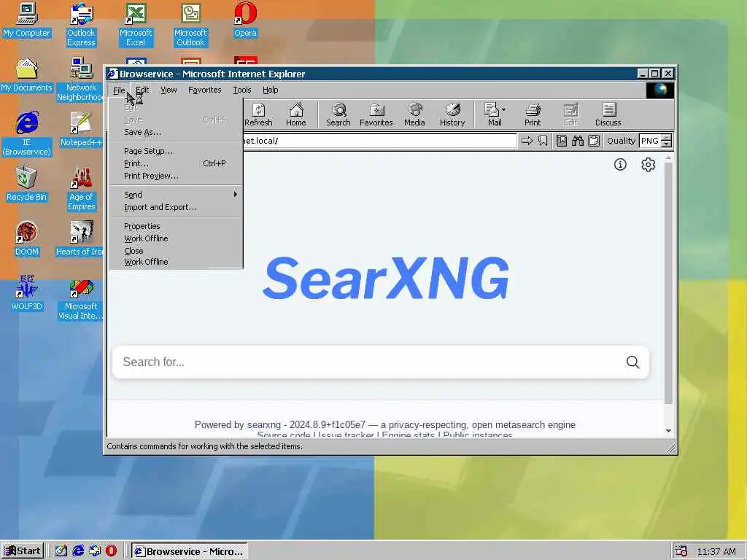
Task: Select the Recycle Bin desktop icon
Action: (x=26, y=184)
